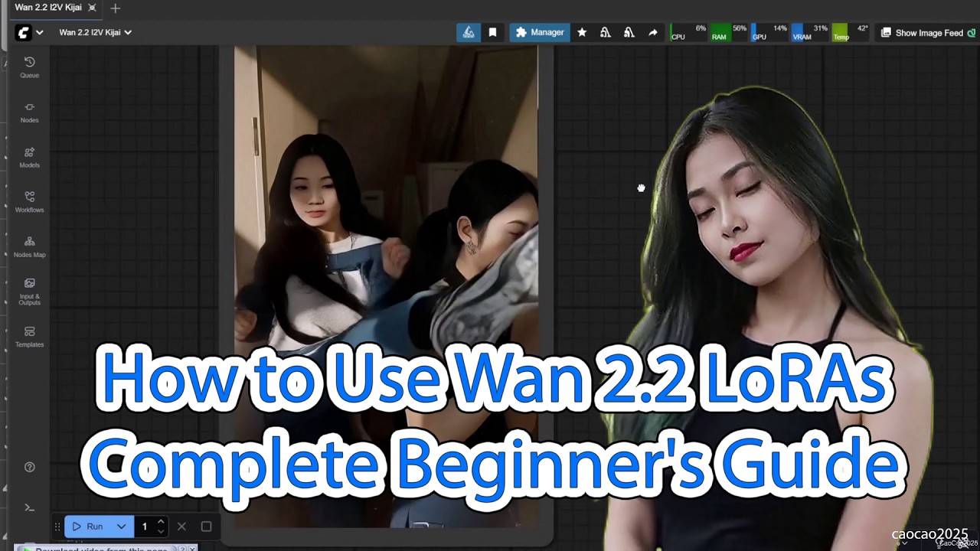Click the RAM usage monitor bar
Screen dimensions: 980x551
(x=730, y=33)
